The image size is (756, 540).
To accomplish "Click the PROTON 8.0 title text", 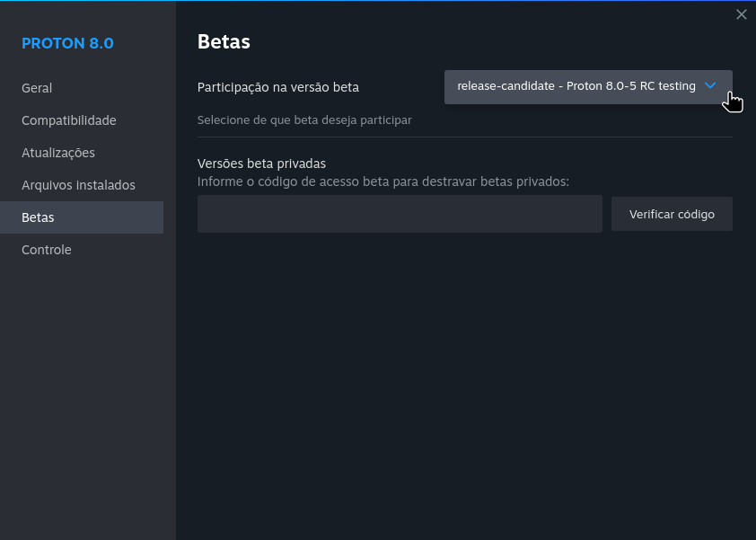I will pyautogui.click(x=67, y=43).
